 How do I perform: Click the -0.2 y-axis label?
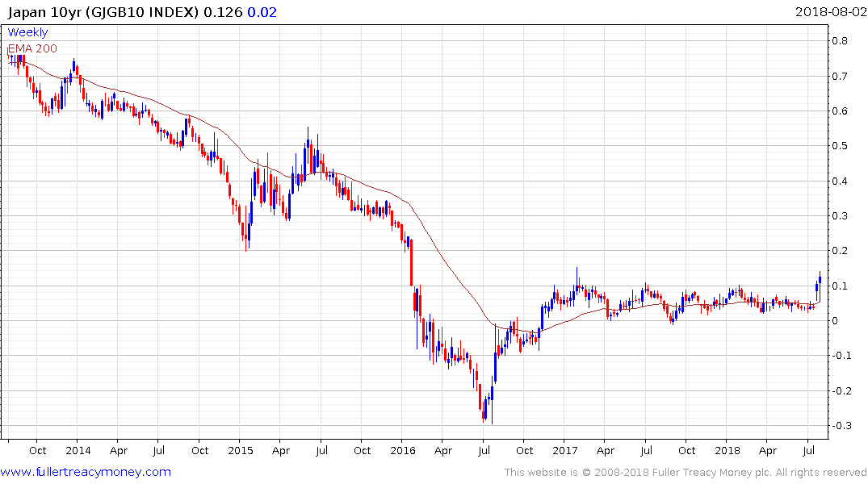[840, 391]
